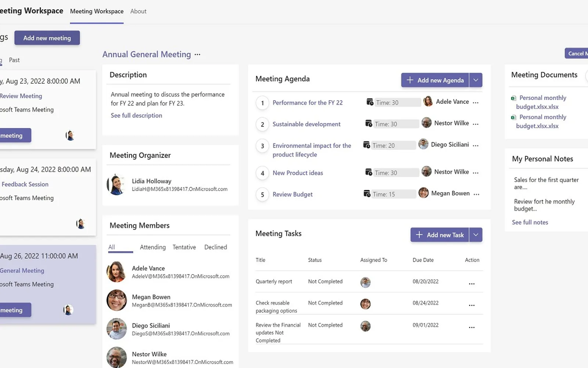Click the Add new Agenda button

click(435, 80)
